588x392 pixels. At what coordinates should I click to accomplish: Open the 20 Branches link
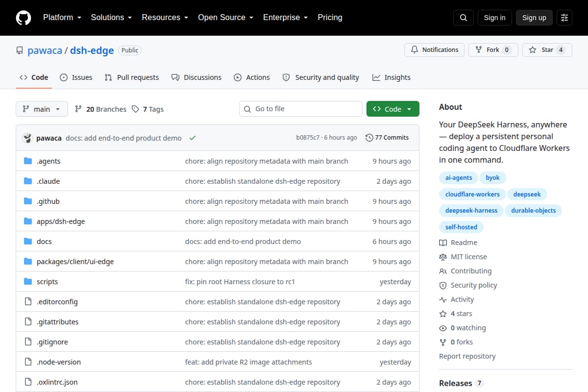100,109
